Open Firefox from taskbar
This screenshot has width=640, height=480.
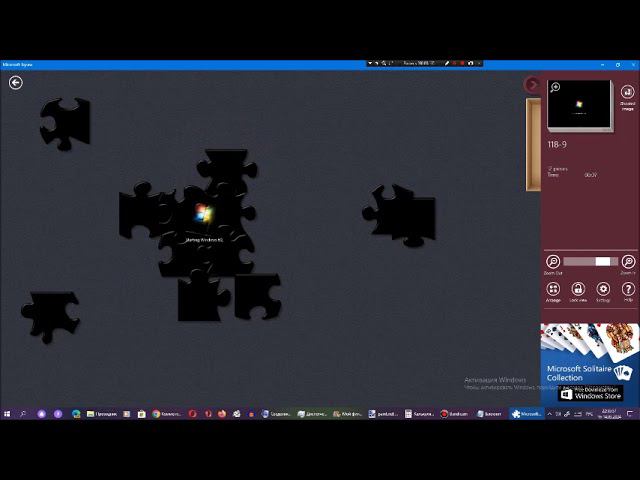222,414
